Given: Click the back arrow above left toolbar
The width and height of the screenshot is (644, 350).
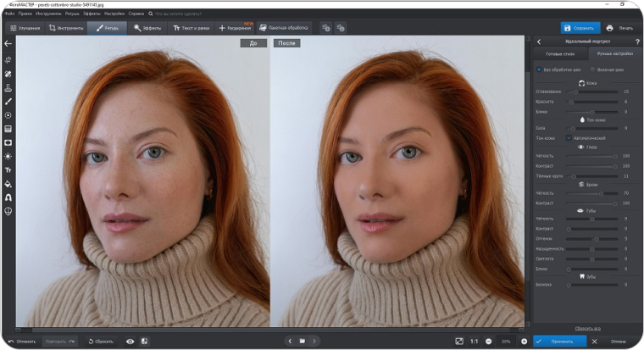Looking at the screenshot, I should (x=8, y=43).
